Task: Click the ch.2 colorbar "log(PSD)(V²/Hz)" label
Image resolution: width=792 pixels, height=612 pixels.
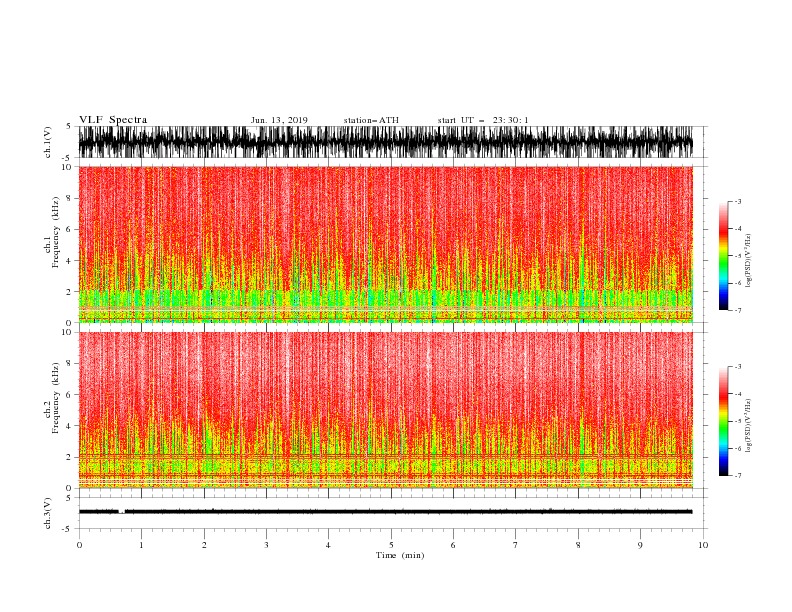Action: pos(748,426)
